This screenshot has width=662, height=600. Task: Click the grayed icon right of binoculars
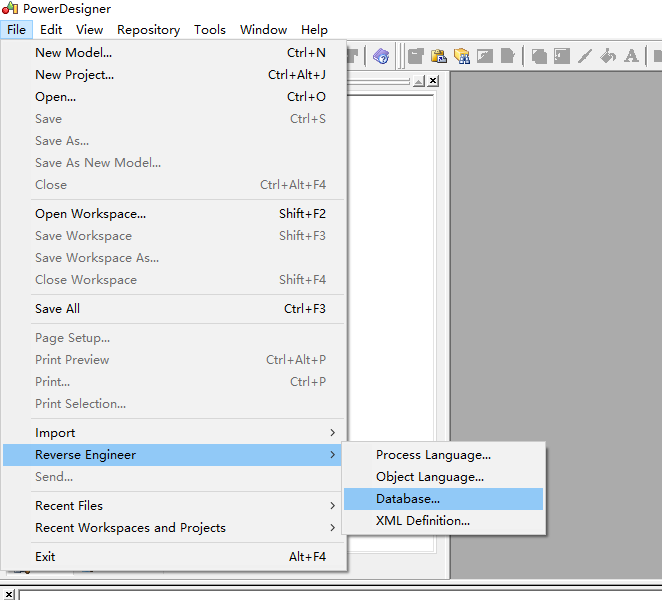(x=485, y=56)
